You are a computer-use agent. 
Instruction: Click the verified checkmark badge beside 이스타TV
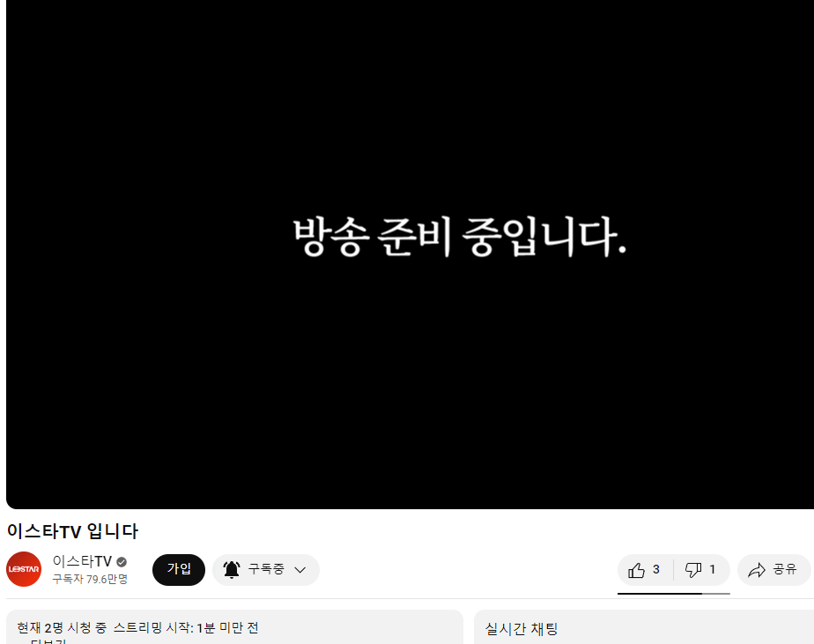(122, 562)
